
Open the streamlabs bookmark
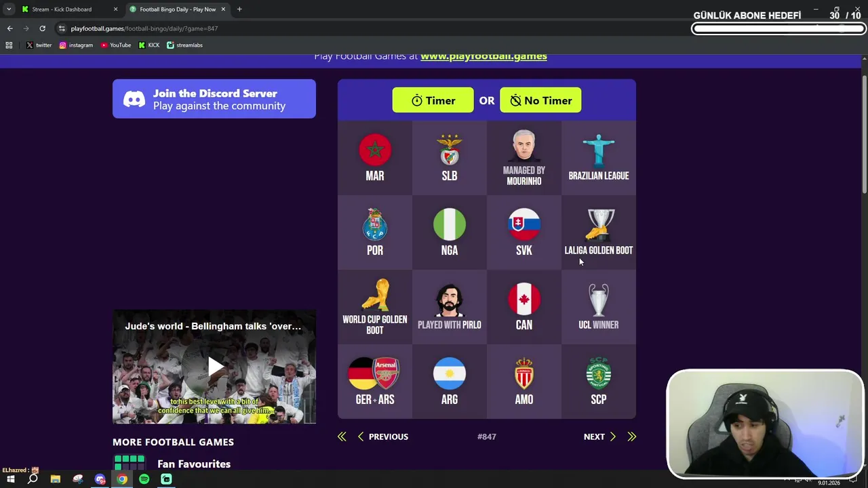pos(184,45)
